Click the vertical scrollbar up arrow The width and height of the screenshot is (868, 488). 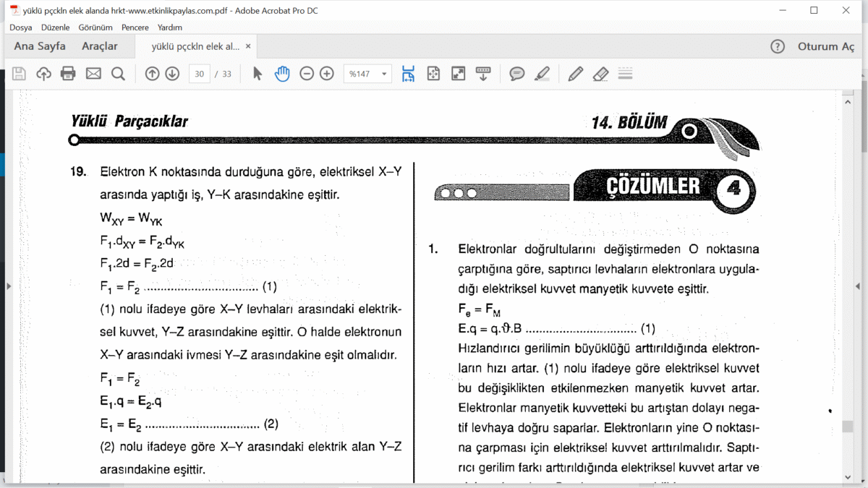pyautogui.click(x=847, y=103)
